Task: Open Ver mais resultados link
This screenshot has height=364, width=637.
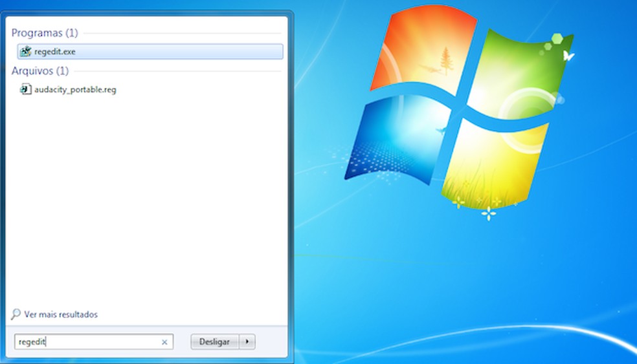Action: [61, 314]
